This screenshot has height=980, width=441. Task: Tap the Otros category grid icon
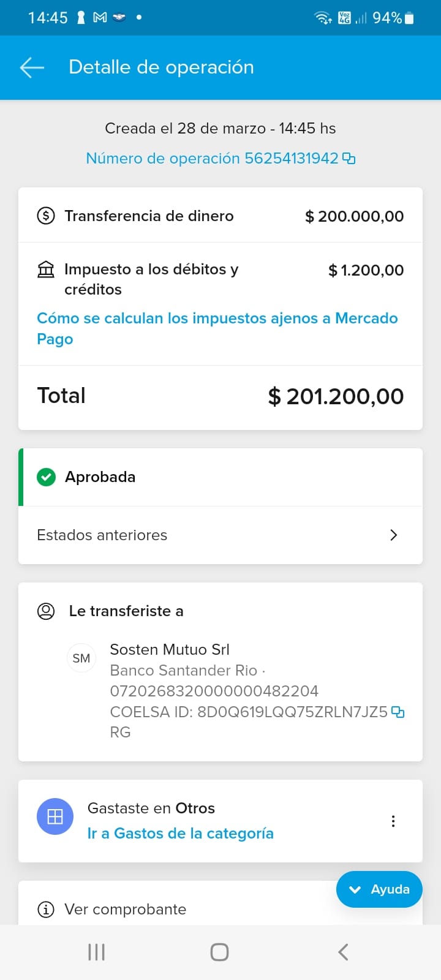tap(55, 816)
